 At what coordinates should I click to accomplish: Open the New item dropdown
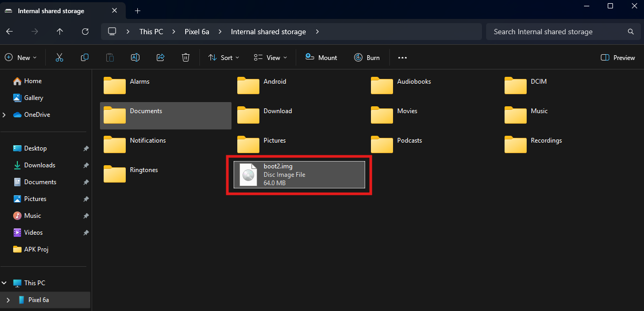[x=21, y=57]
